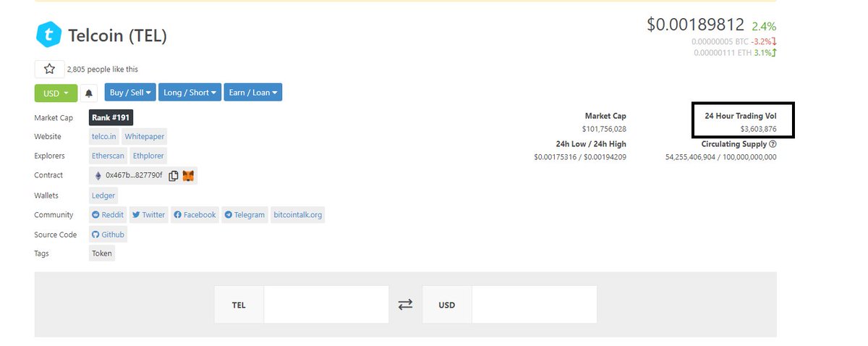Click the 24 Hour Trading Vol value $3,603,876

coord(758,129)
